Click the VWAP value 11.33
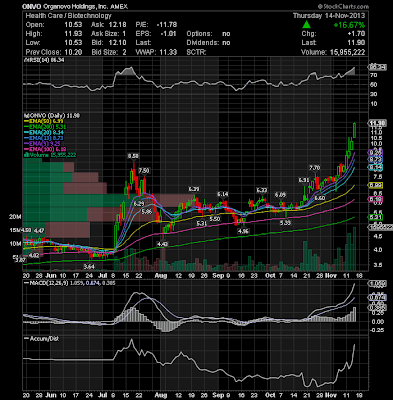The width and height of the screenshot is (393, 400). click(x=168, y=52)
